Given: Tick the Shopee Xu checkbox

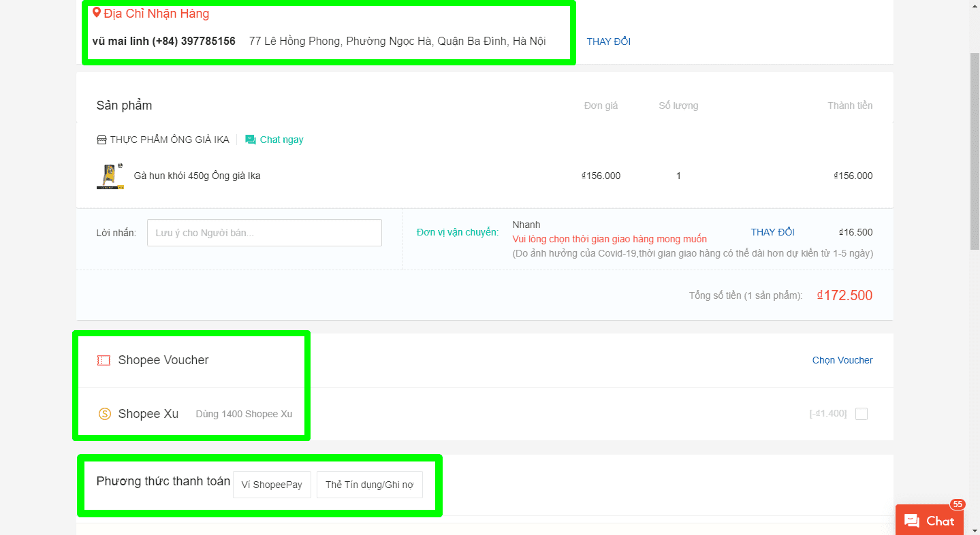Looking at the screenshot, I should coord(862,414).
